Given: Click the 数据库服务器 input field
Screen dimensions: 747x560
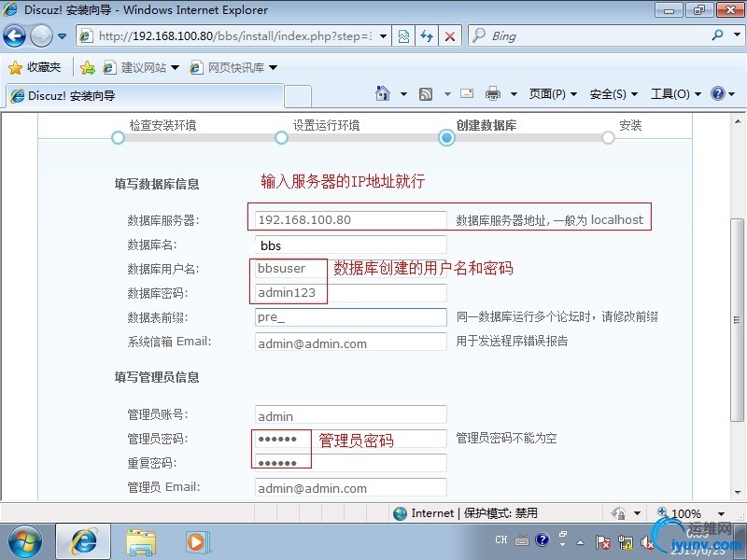Looking at the screenshot, I should [351, 220].
